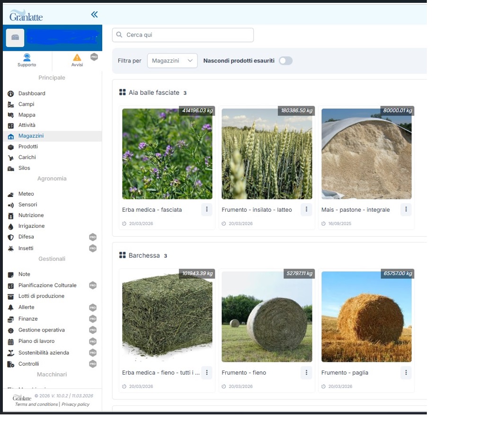Viewport: 504px width, 422px height.
Task: Click the farm profile icon in blue header
Action: click(15, 38)
